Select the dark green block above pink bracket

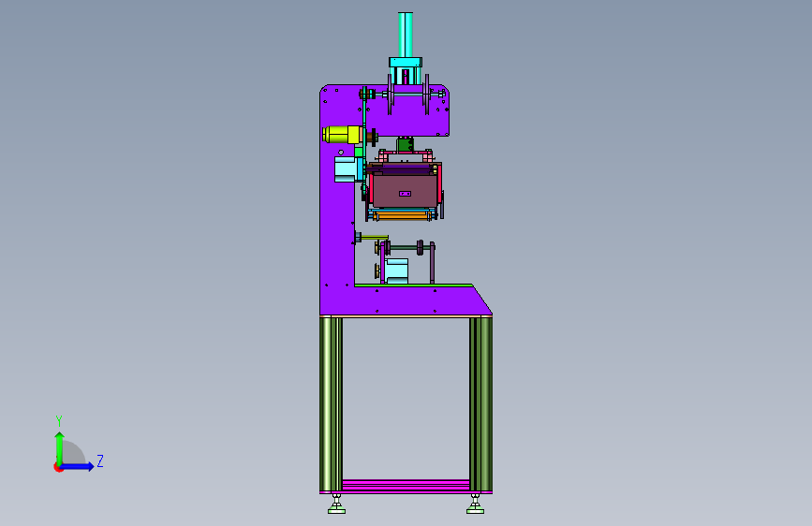(x=405, y=144)
